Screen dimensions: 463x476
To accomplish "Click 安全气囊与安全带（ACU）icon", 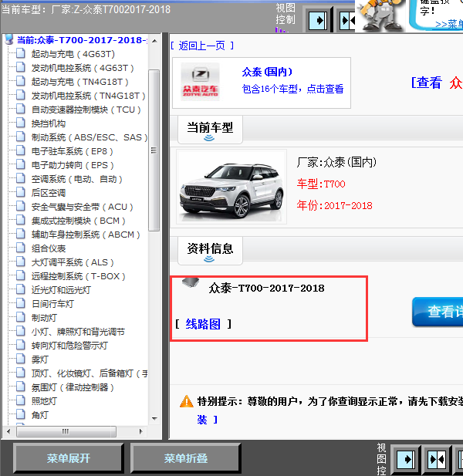I will [21, 207].
